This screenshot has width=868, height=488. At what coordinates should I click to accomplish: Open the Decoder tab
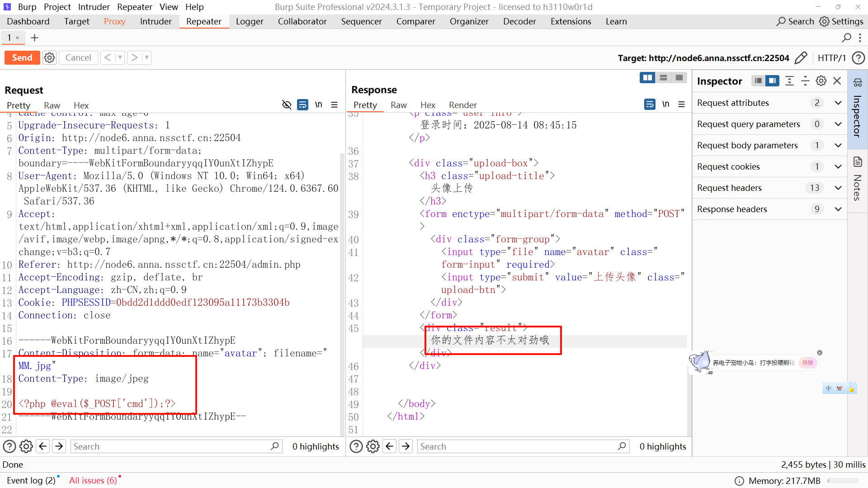[519, 21]
